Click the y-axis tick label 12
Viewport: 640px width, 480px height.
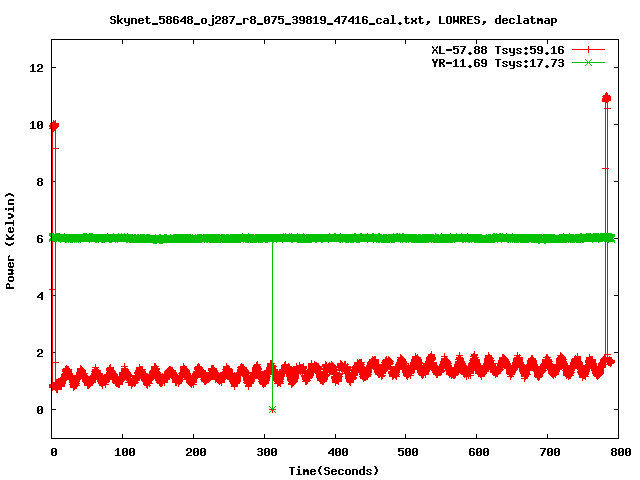coord(36,68)
